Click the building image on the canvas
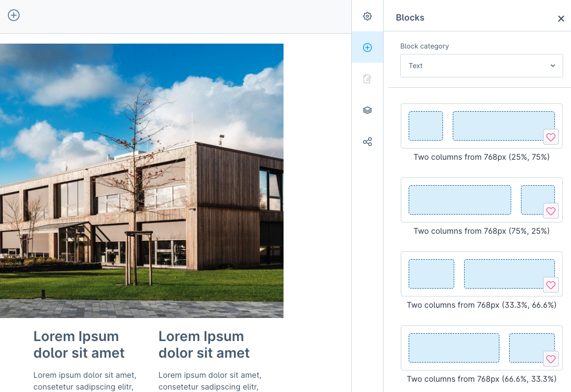571x392 pixels. click(141, 180)
